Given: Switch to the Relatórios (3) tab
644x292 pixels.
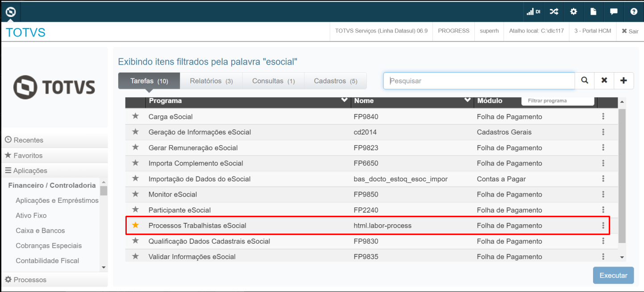Looking at the screenshot, I should tap(211, 81).
